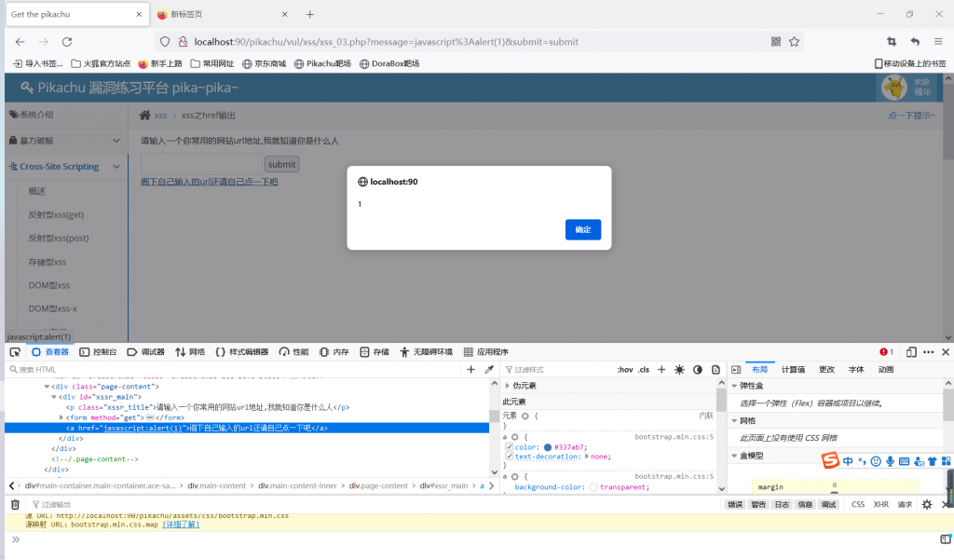Reload the page in the browser toolbar
The height and width of the screenshot is (560, 954).
click(67, 42)
